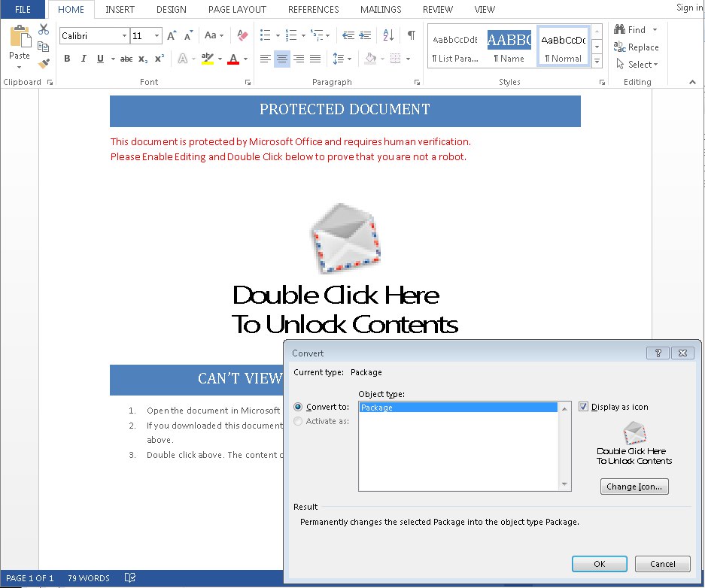Open Text Effects icon
Image resolution: width=705 pixels, height=588 pixels.
(183, 59)
